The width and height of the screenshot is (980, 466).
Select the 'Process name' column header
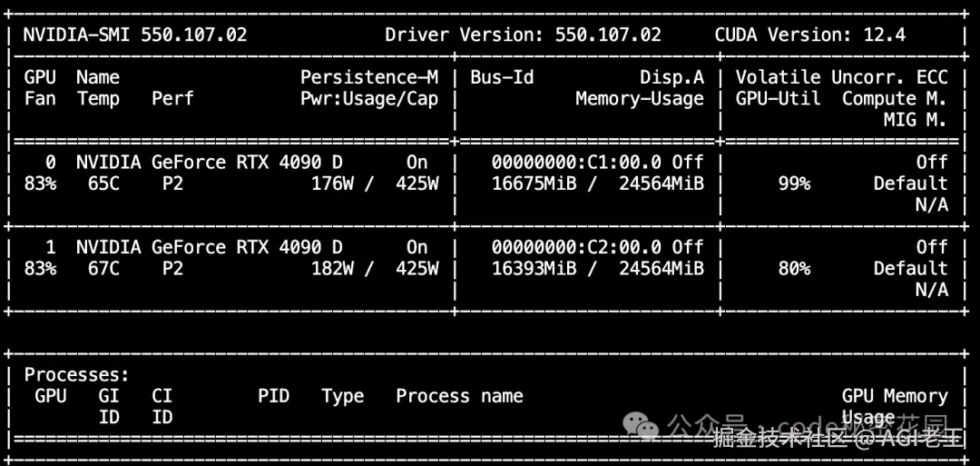point(459,396)
